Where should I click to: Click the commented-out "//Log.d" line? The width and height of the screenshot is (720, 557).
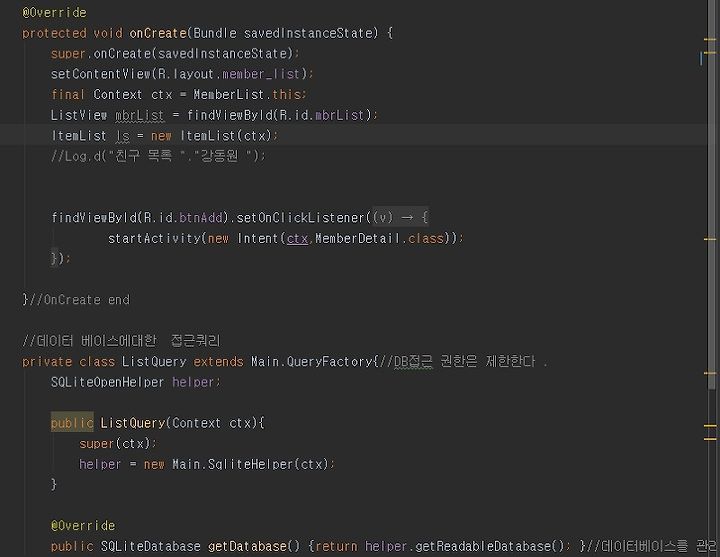pyautogui.click(x=158, y=157)
